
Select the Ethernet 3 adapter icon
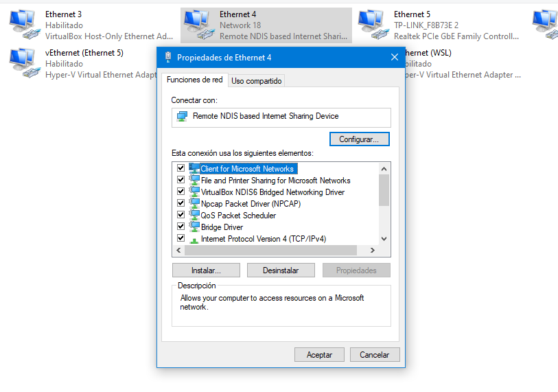coord(25,25)
